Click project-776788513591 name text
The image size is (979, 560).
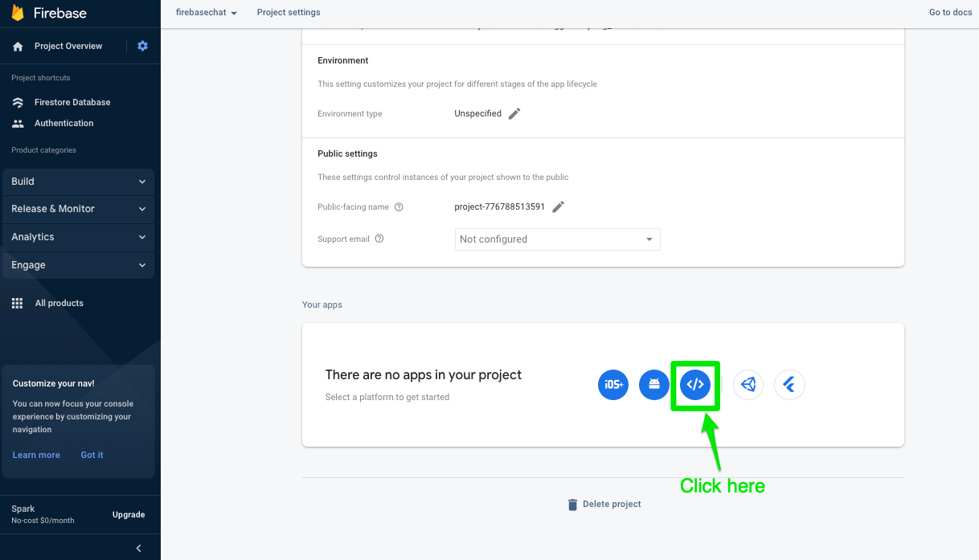[499, 207]
